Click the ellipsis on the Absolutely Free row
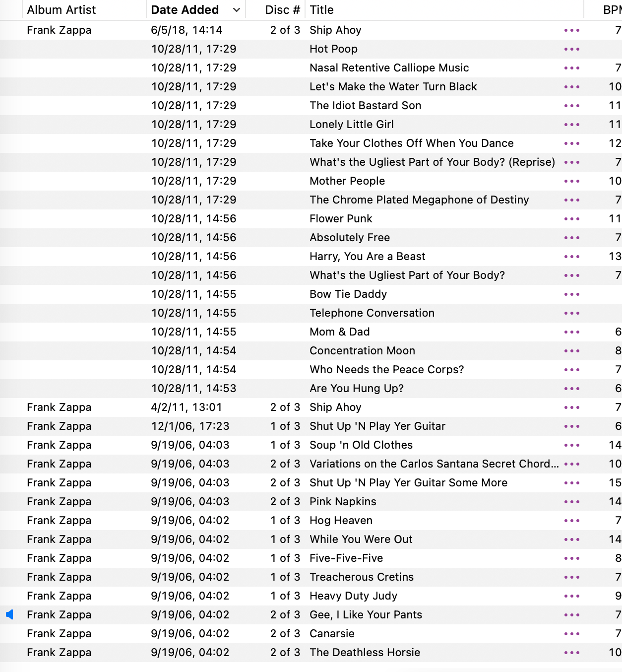 point(572,238)
